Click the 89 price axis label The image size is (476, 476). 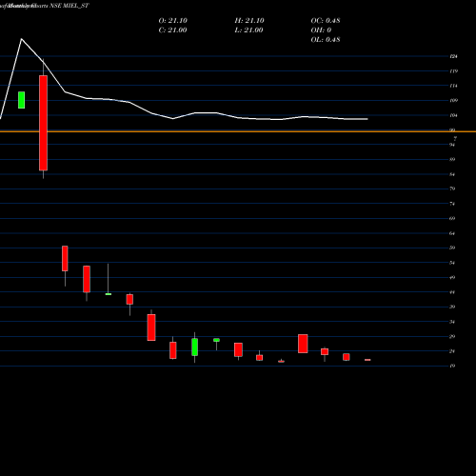pos(452,159)
